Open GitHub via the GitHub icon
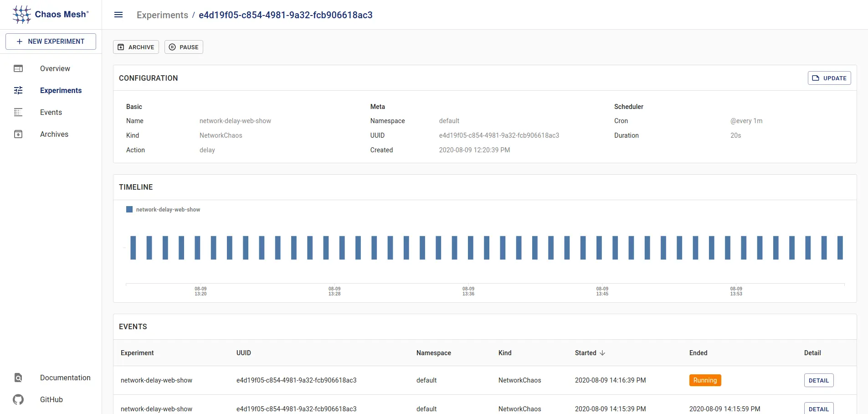This screenshot has height=414, width=868. (x=18, y=400)
